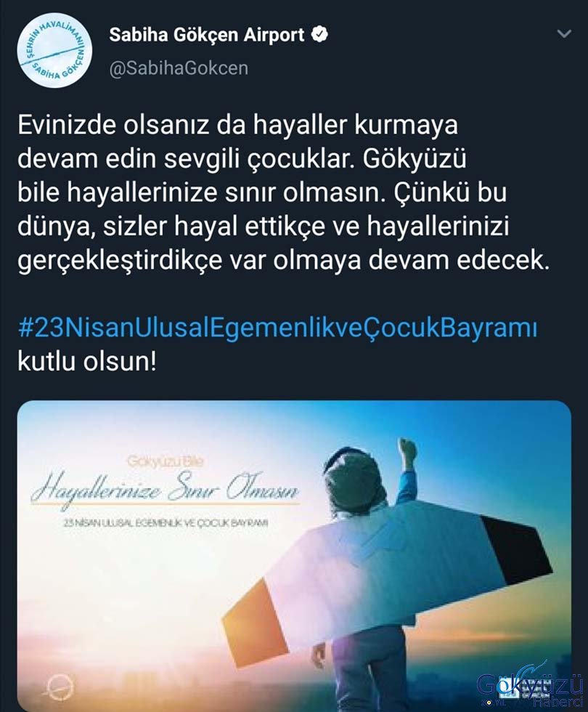Visit the @SabihaGokcen handle

pyautogui.click(x=179, y=68)
